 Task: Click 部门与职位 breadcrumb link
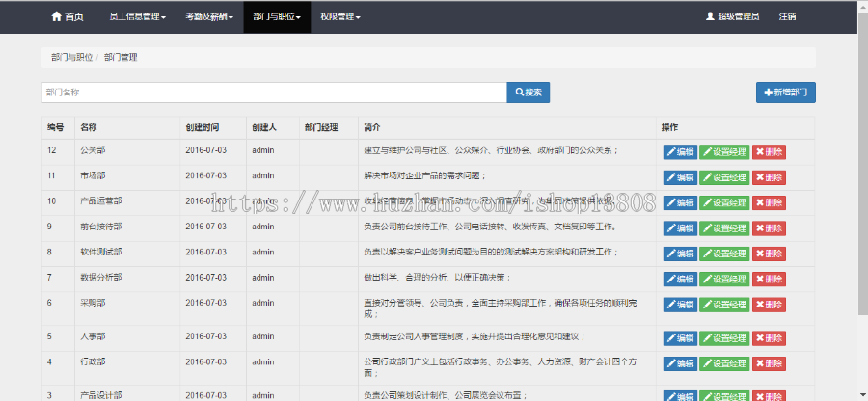pos(71,58)
